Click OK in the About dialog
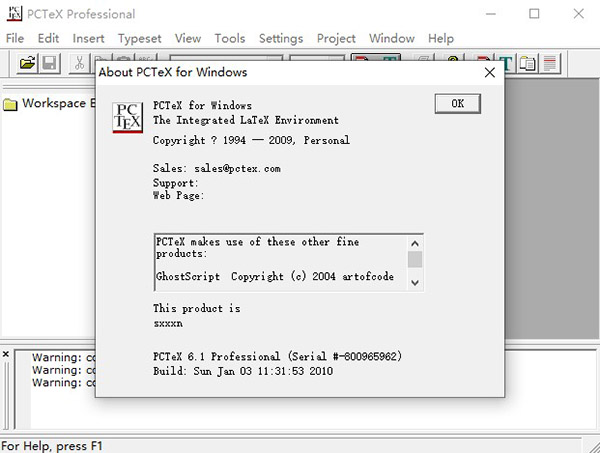Viewport: 600px width, 453px height. [458, 104]
